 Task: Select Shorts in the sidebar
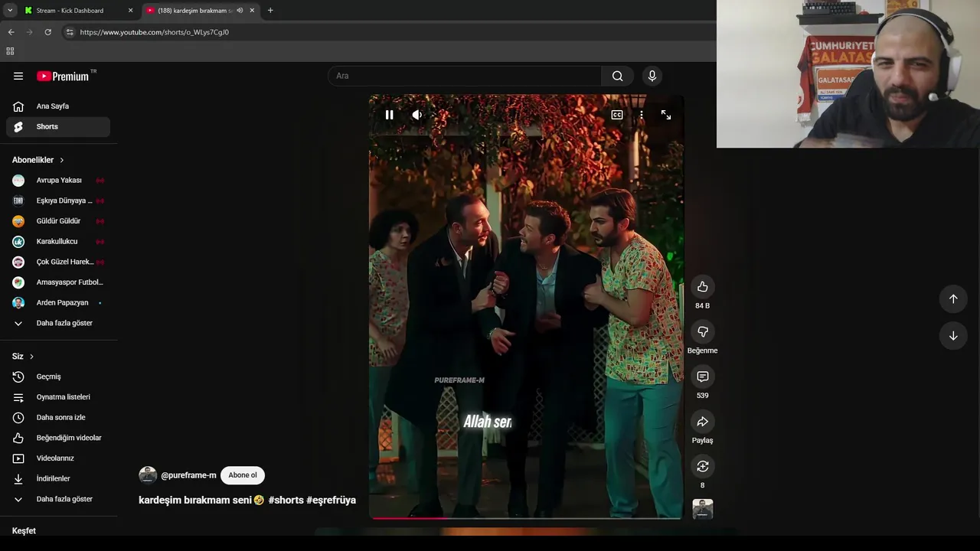[x=58, y=127]
